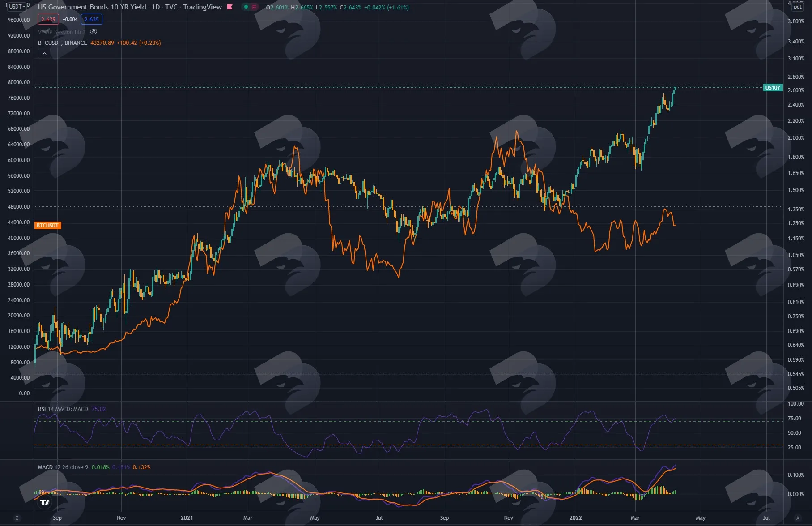Select the MACD 12 26 close 9 legend

(63, 467)
